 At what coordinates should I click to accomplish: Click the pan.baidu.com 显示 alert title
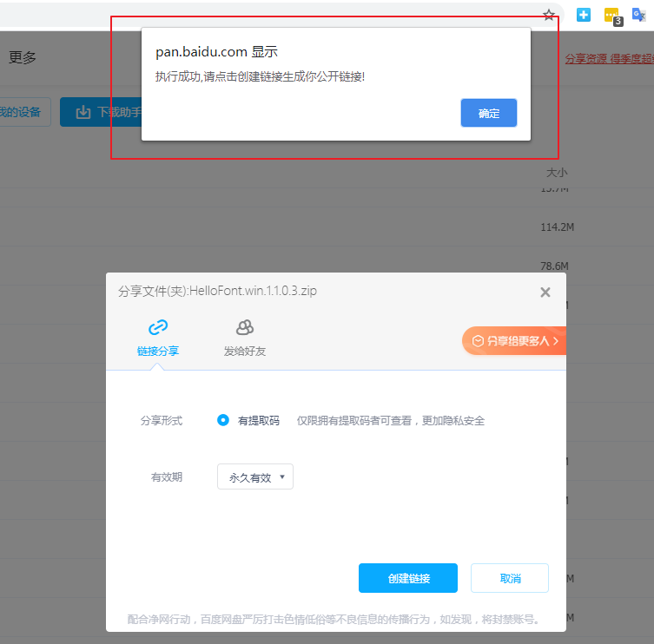tap(216, 52)
